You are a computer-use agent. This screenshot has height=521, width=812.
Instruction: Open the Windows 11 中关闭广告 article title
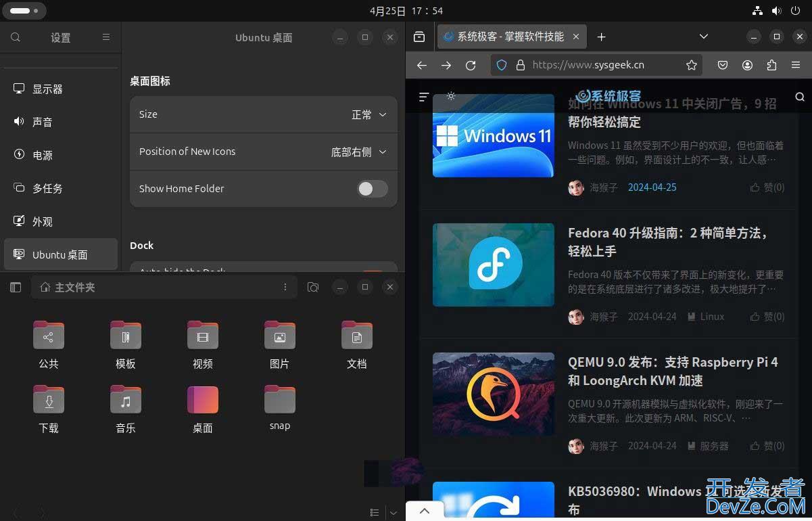[672, 113]
